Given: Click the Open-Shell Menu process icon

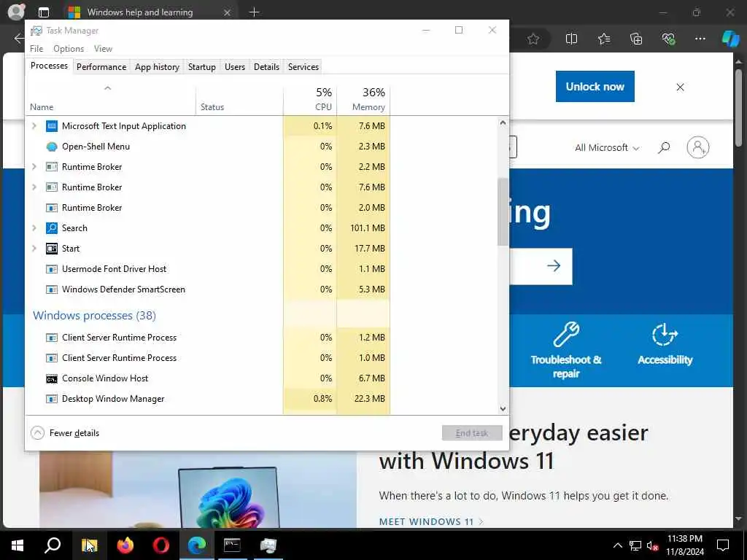Looking at the screenshot, I should tap(52, 147).
